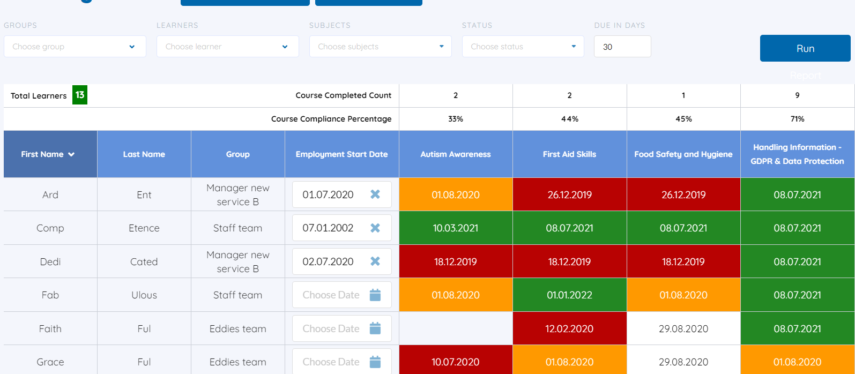
Task: Click Food Safety and Hygiene column header
Action: (684, 154)
